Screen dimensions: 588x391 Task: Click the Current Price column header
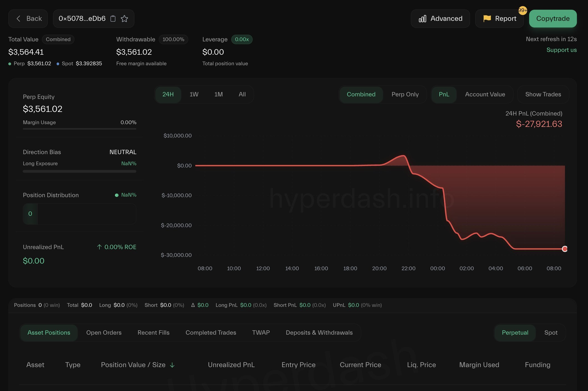tap(360, 365)
